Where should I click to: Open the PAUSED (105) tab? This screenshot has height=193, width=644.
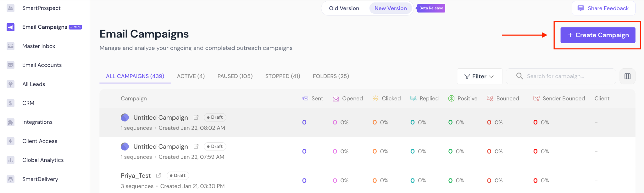pyautogui.click(x=235, y=76)
